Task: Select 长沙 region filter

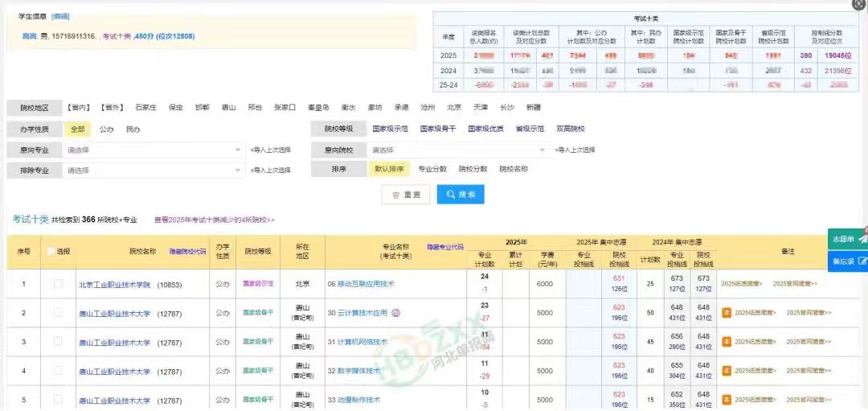Action: [x=507, y=108]
